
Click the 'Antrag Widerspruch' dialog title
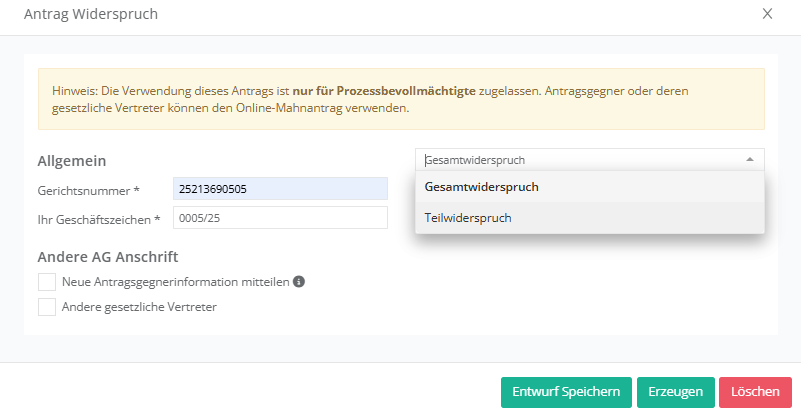(x=90, y=14)
